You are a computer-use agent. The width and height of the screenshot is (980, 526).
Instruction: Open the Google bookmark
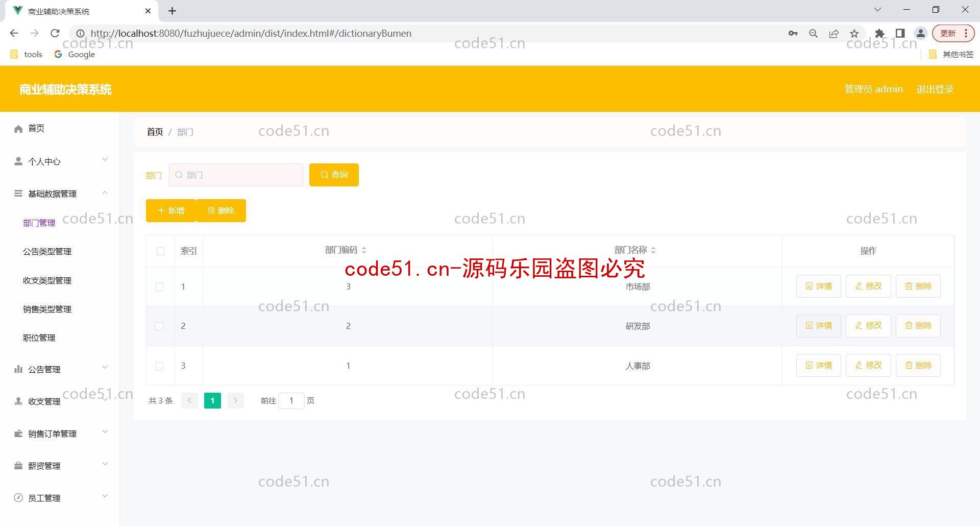(75, 54)
